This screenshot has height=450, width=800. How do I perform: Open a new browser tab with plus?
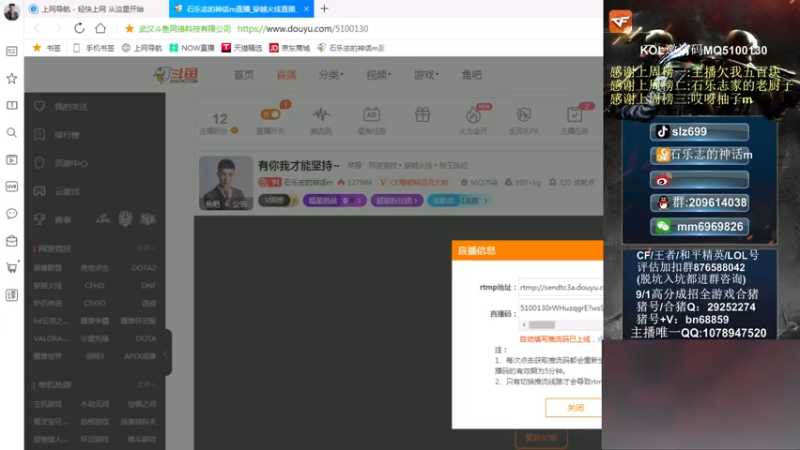coord(324,9)
